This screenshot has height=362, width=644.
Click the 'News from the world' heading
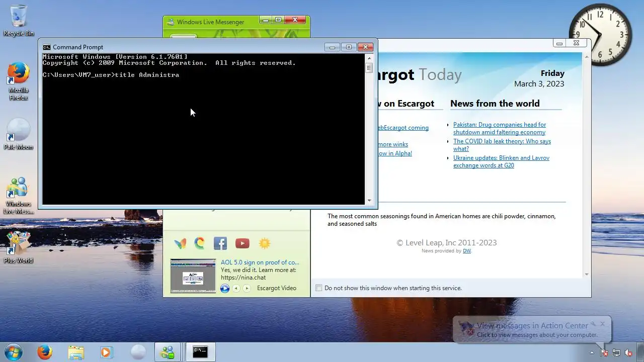coord(495,104)
